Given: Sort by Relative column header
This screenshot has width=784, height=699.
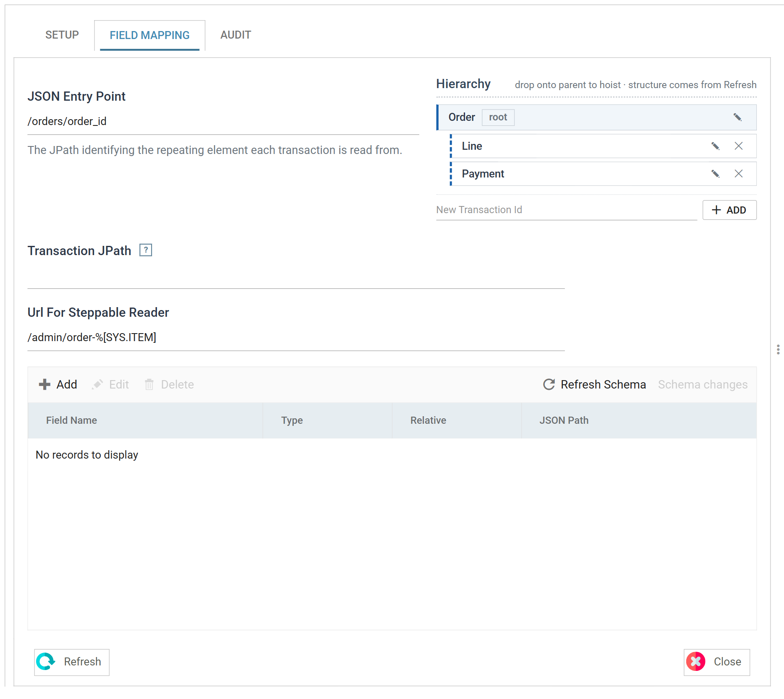Looking at the screenshot, I should coord(457,420).
